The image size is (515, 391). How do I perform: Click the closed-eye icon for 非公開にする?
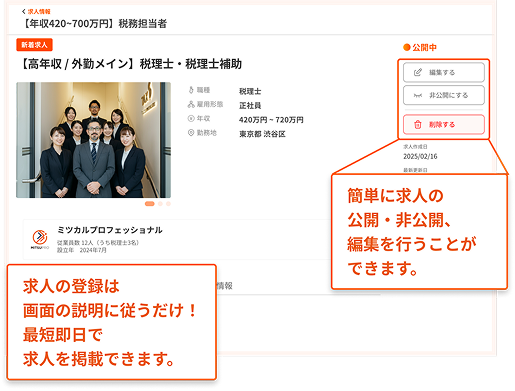tap(418, 96)
